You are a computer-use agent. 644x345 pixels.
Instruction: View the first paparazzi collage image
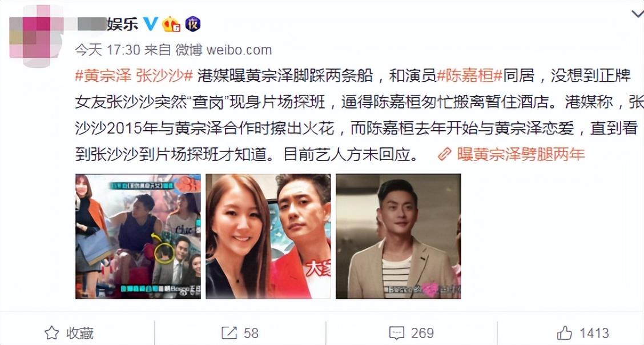pyautogui.click(x=138, y=236)
